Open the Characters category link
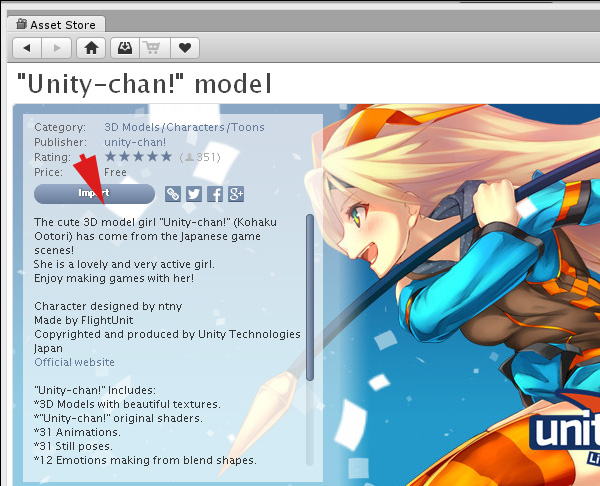The image size is (600, 486). tap(195, 127)
